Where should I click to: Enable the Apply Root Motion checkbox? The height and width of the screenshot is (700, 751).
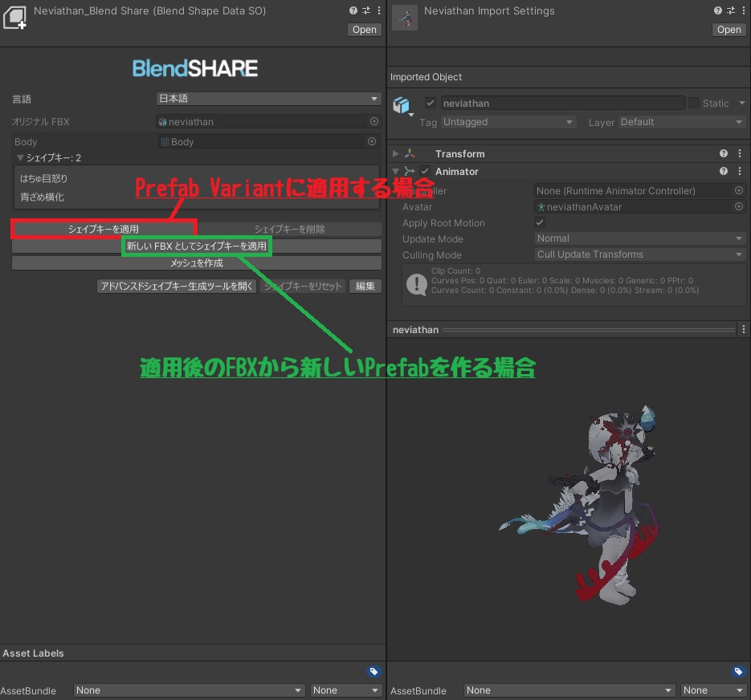coord(541,222)
